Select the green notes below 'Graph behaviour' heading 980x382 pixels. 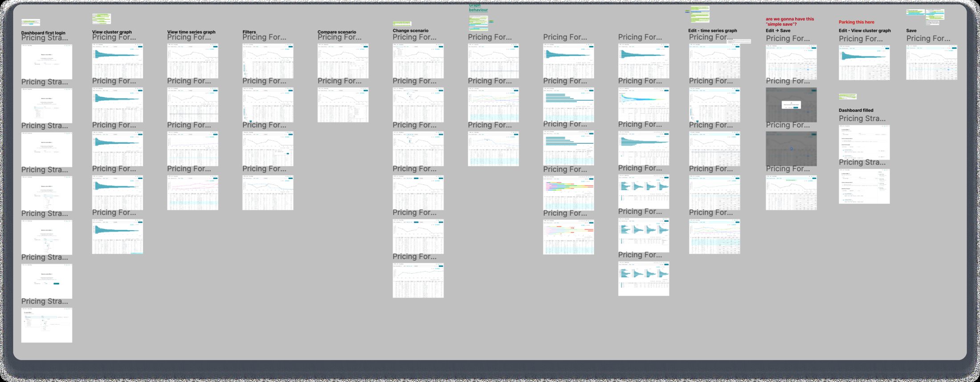point(478,23)
